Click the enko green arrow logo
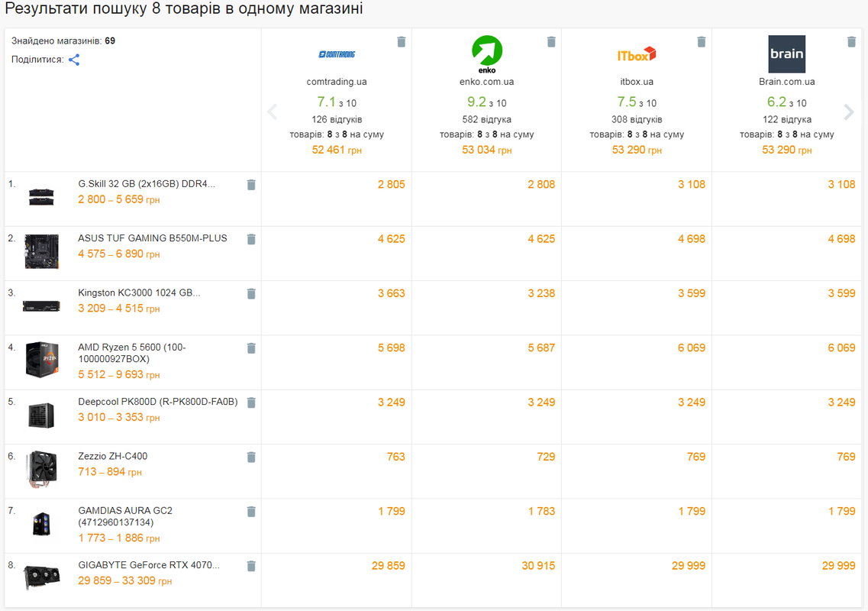Screen dimensions: 868x611 pos(487,54)
